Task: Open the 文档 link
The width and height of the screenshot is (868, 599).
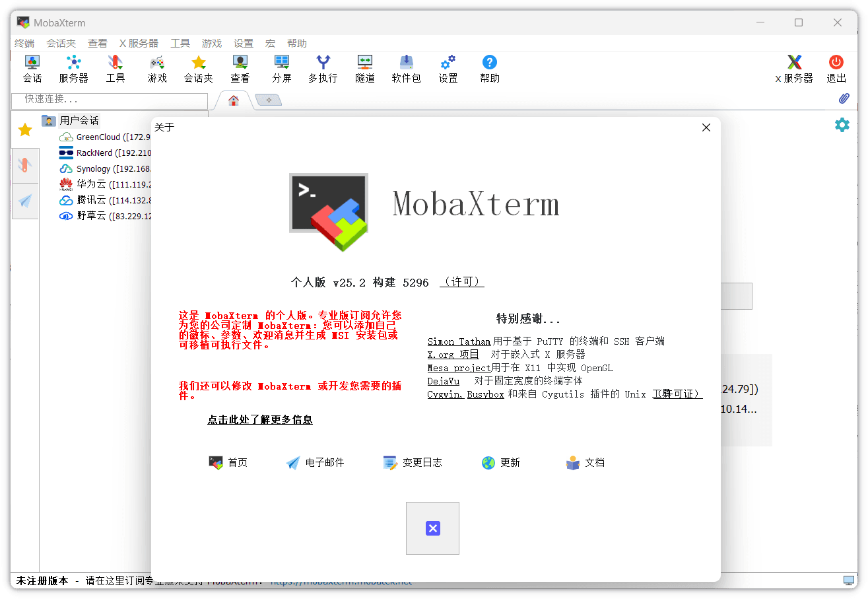Action: click(x=585, y=462)
